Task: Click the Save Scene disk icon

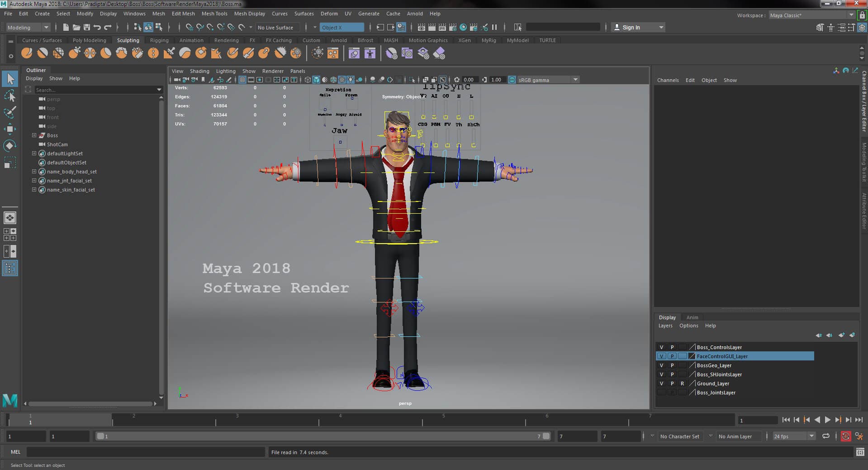Action: coord(86,27)
